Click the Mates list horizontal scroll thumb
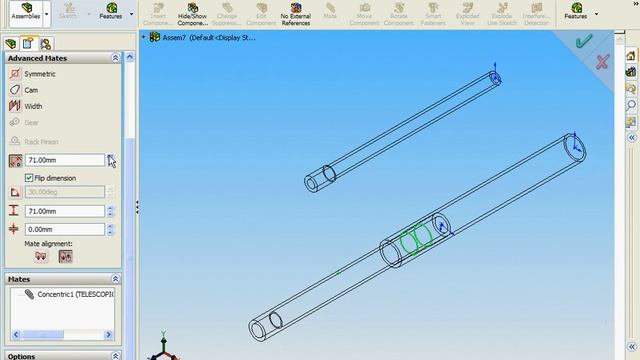Image resolution: width=640 pixels, height=360 pixels. coord(43,335)
